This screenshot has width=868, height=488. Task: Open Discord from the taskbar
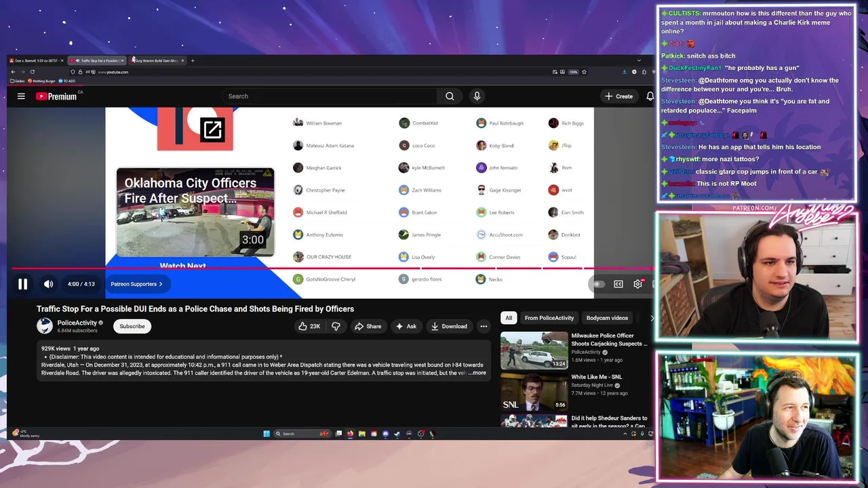coord(385,434)
